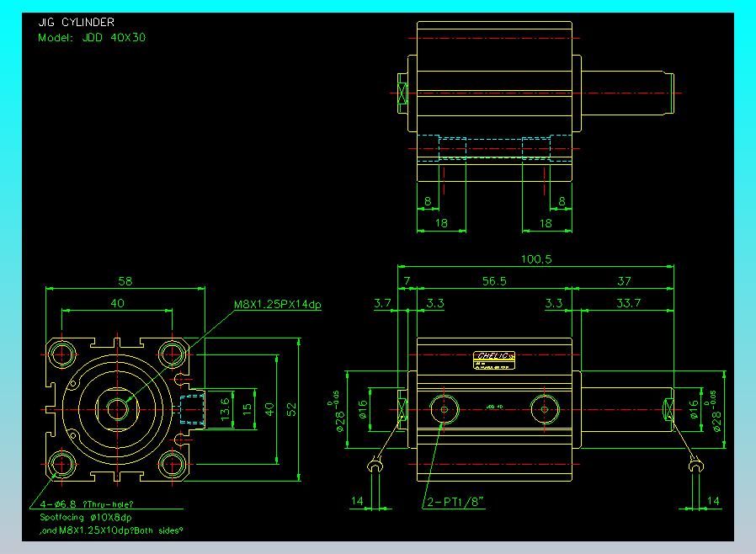
Task: Select the M8X1.25PX14dp thread callout
Action: pyautogui.click(x=277, y=305)
